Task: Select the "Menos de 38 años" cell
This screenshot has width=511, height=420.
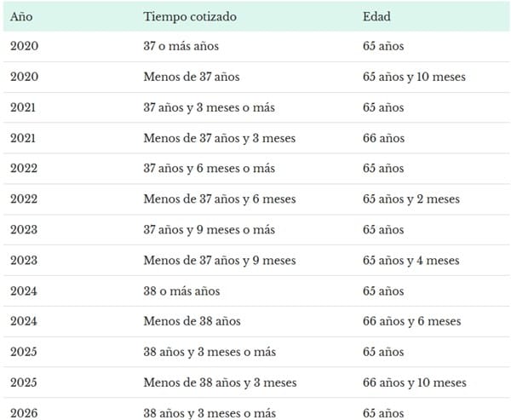Action: pos(192,321)
